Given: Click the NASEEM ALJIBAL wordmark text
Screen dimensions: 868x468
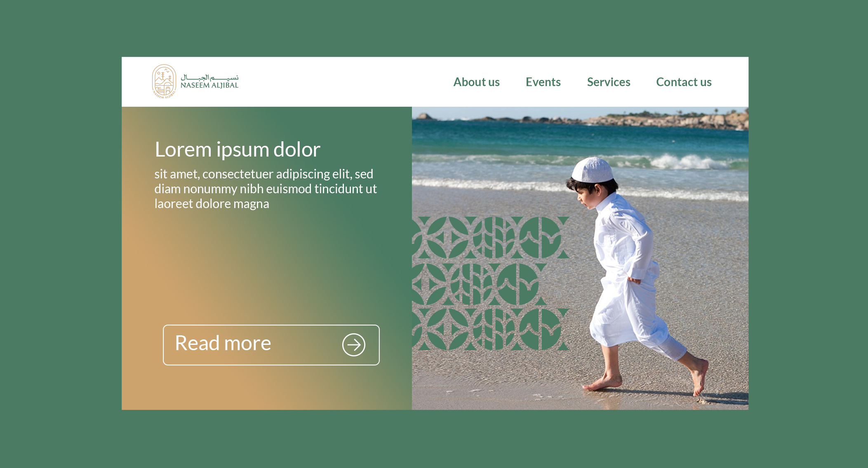Looking at the screenshot, I should [209, 85].
